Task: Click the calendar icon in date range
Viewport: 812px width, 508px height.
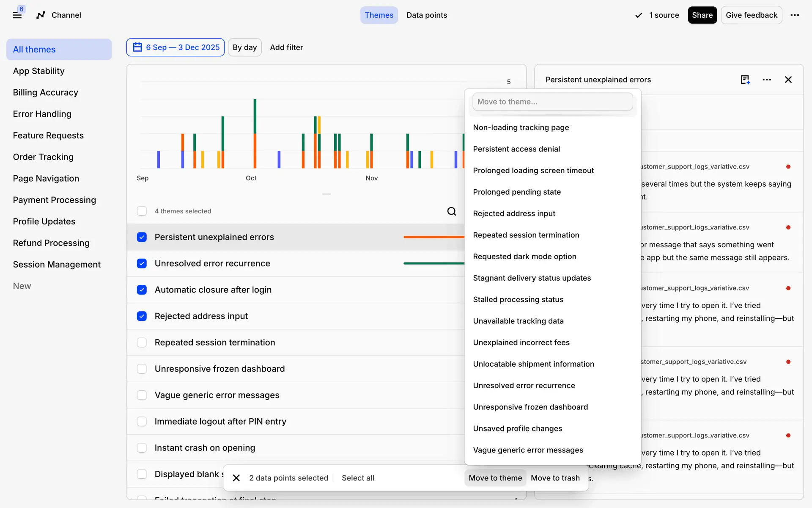Action: (137, 47)
